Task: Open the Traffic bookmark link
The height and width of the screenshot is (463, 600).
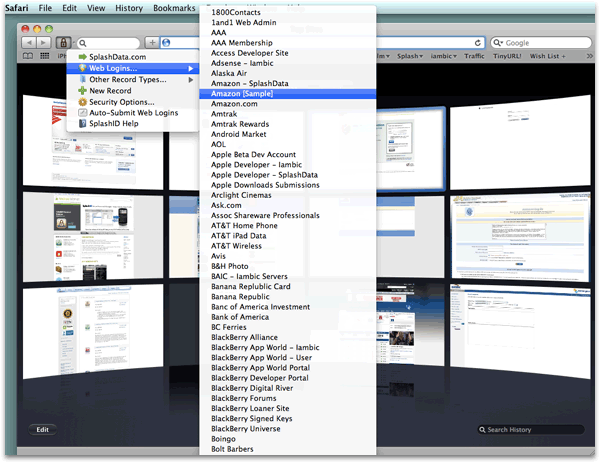Action: [x=474, y=56]
